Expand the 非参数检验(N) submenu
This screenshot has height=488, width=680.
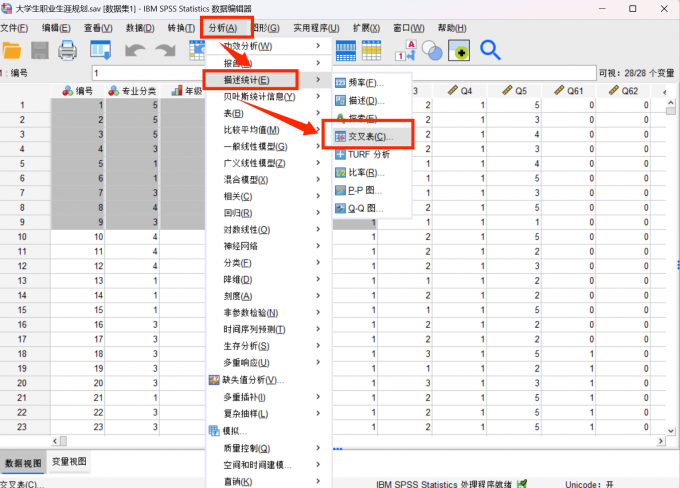tap(269, 313)
